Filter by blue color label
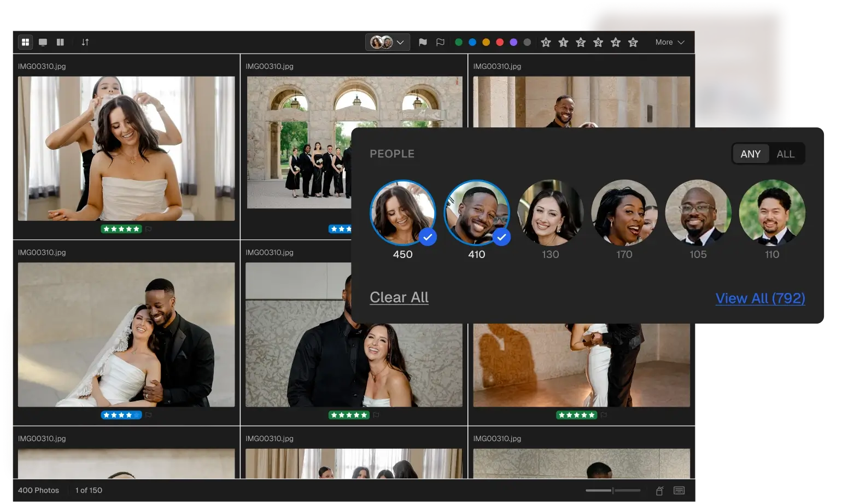 tap(472, 42)
